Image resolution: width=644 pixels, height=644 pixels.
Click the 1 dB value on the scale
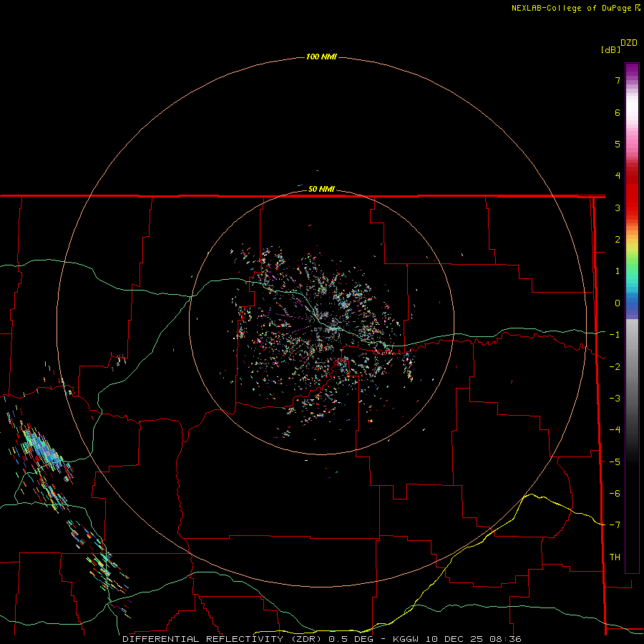click(x=618, y=271)
